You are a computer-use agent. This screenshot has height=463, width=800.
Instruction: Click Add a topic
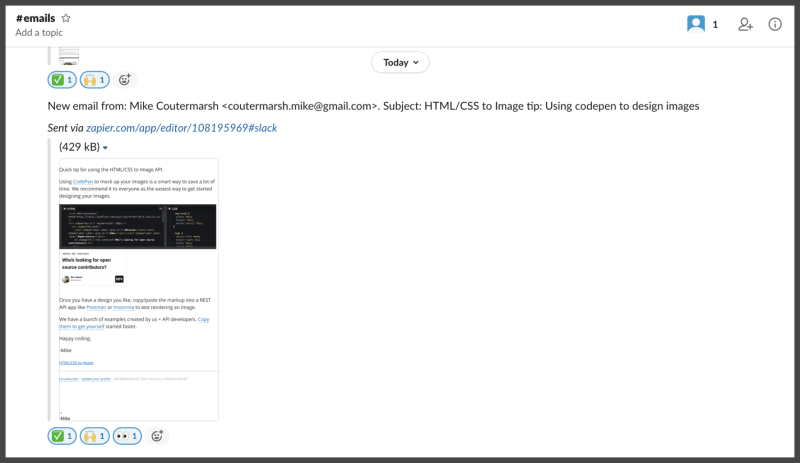pos(39,33)
